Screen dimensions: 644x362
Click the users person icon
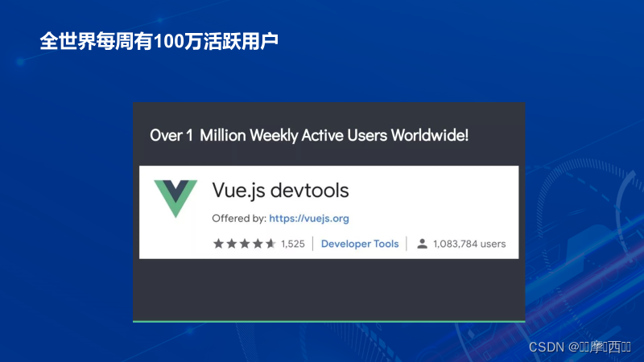pos(422,244)
